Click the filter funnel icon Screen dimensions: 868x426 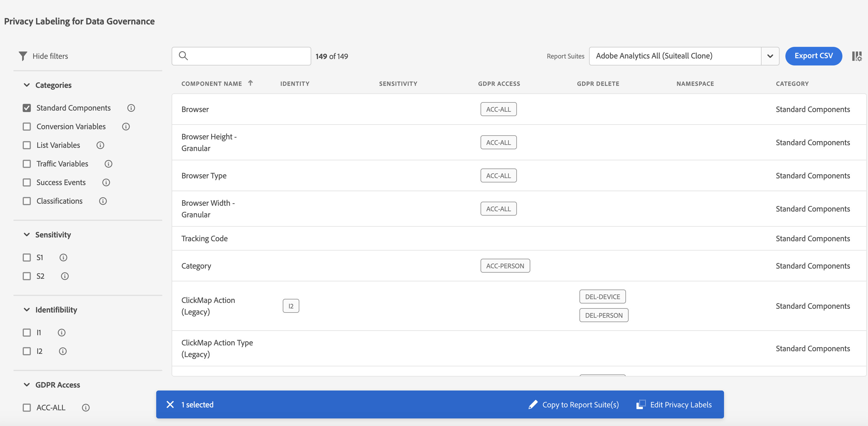[x=23, y=56]
